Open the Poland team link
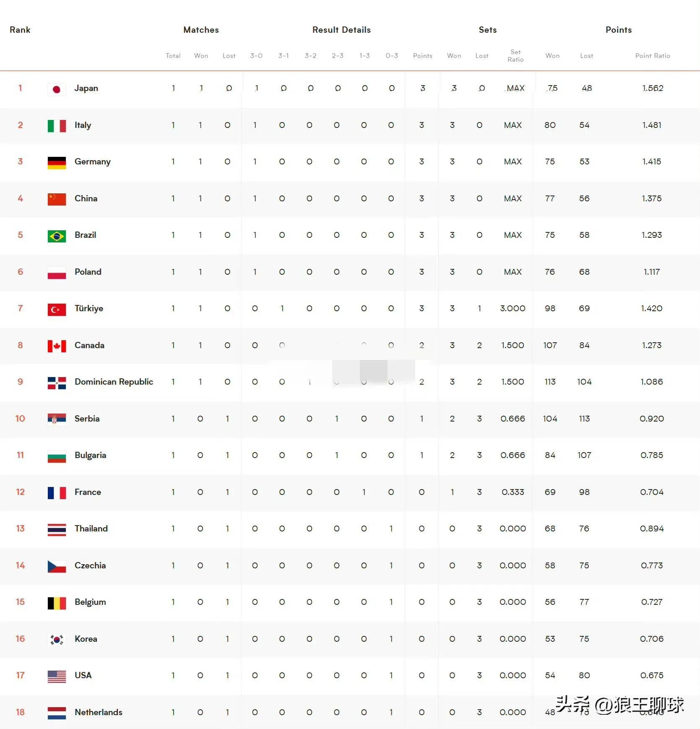The height and width of the screenshot is (729, 700). 88,272
